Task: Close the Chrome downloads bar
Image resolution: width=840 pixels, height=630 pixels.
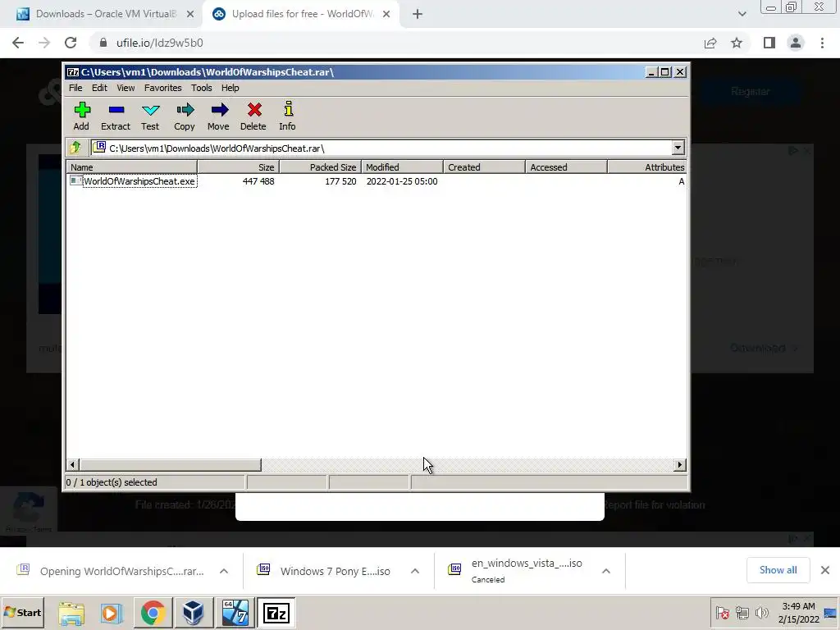Action: [825, 570]
